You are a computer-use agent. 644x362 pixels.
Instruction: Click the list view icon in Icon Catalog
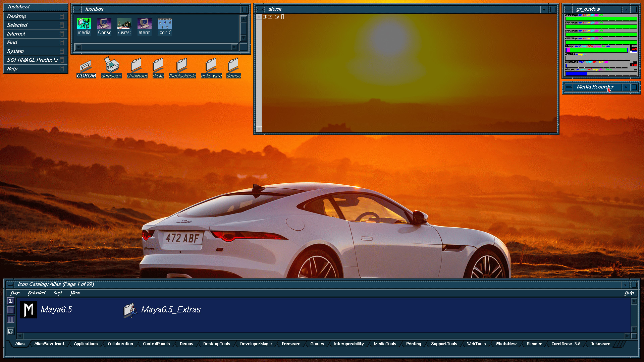11,310
